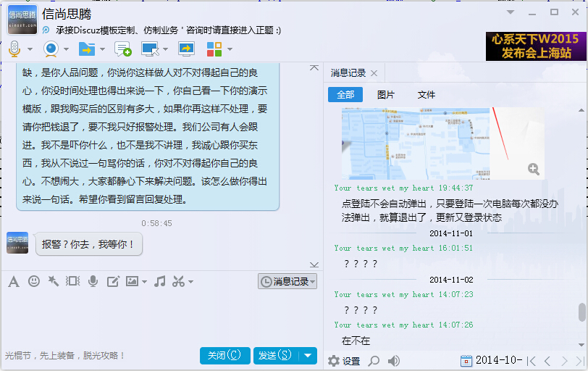The width and height of the screenshot is (588, 371).
Task: Open the colorful apps grid icon
Action: [x=214, y=49]
